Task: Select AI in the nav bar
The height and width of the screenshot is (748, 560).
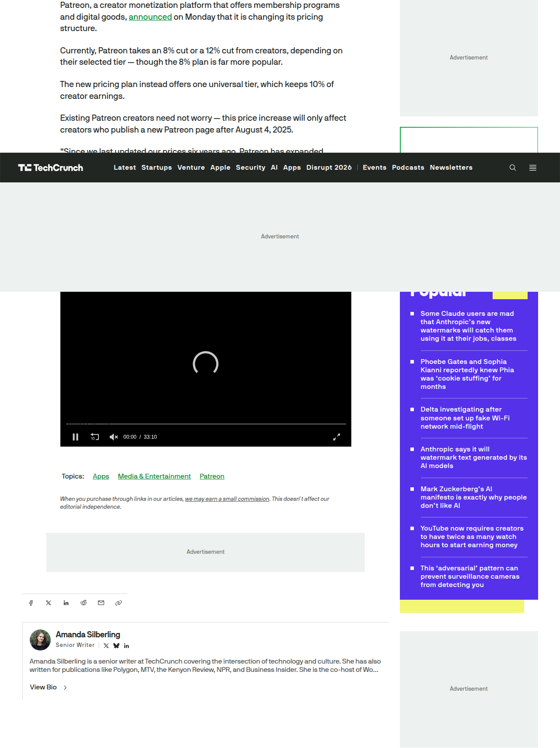Action: (274, 168)
